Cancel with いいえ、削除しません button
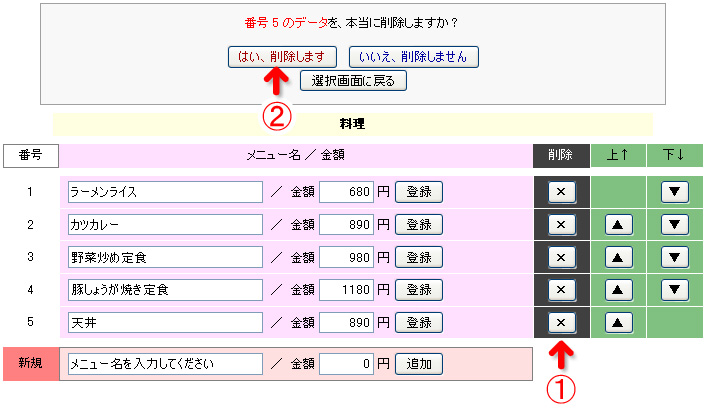The width and height of the screenshot is (707, 410). (x=414, y=56)
